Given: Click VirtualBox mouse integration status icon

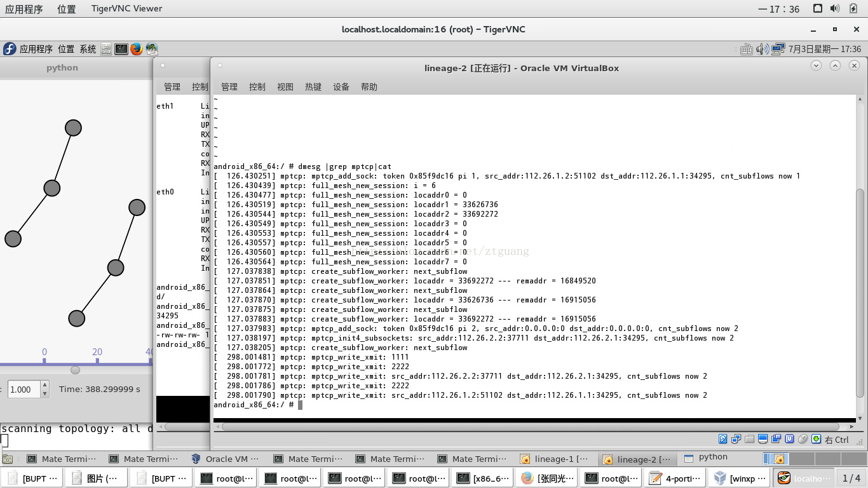Looking at the screenshot, I should click(x=803, y=439).
